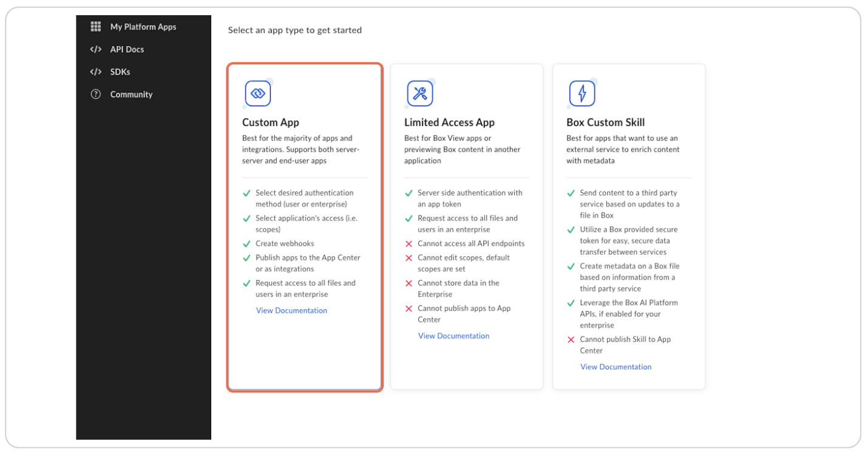Click the red X beside Cannot access all API endpoints
This screenshot has width=868, height=458.
[x=409, y=244]
